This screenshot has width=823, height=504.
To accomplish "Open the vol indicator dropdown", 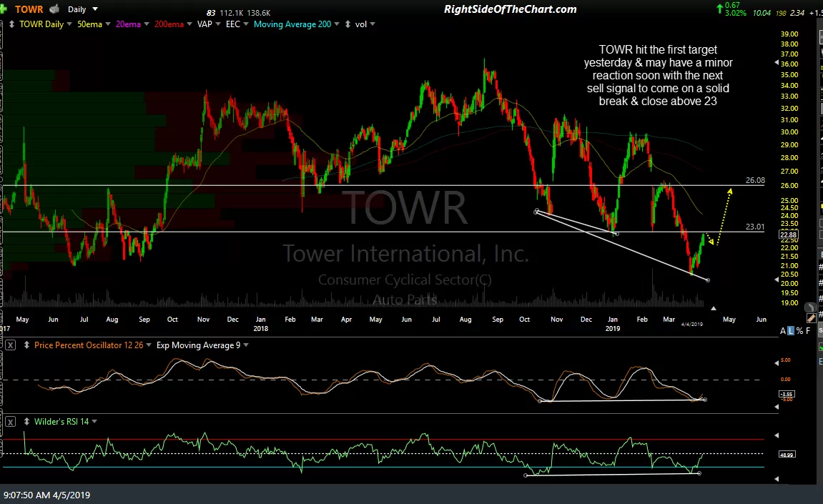I will click(372, 24).
